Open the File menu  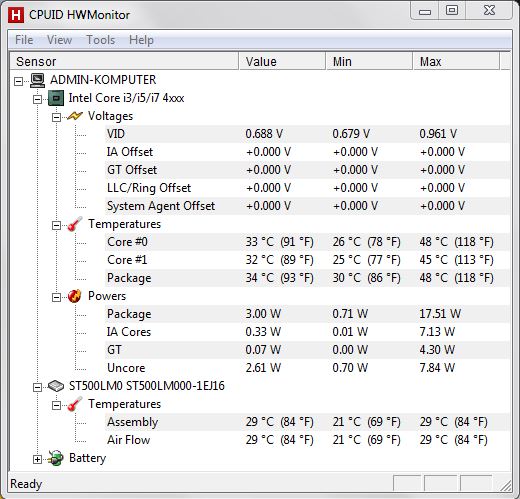pyautogui.click(x=24, y=40)
